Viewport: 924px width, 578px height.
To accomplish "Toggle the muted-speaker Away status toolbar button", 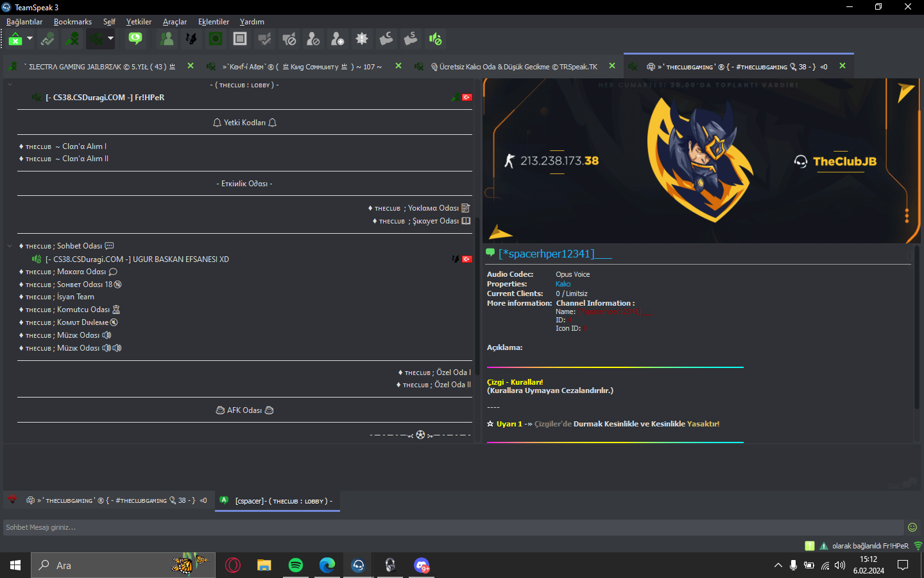I will [x=96, y=39].
